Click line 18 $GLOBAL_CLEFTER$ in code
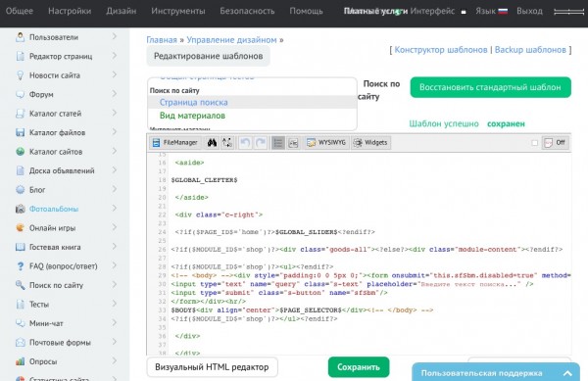The image size is (588, 381). click(x=205, y=180)
